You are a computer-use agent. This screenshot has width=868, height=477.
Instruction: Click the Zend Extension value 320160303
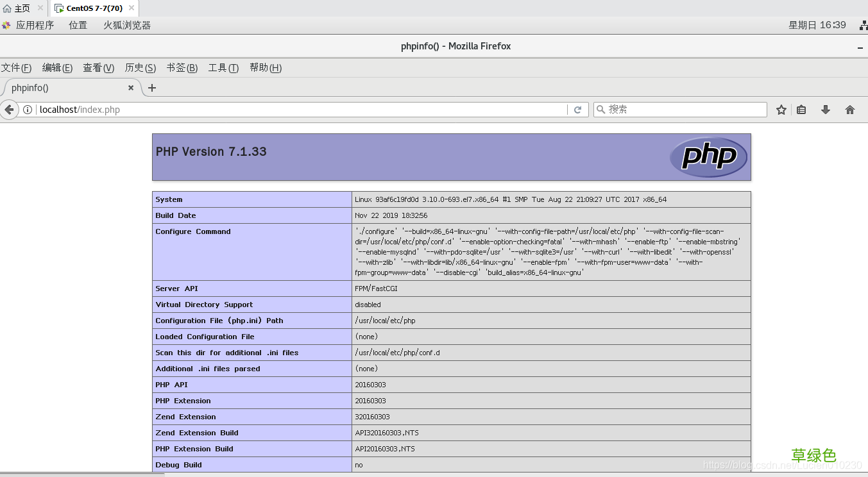pyautogui.click(x=372, y=417)
